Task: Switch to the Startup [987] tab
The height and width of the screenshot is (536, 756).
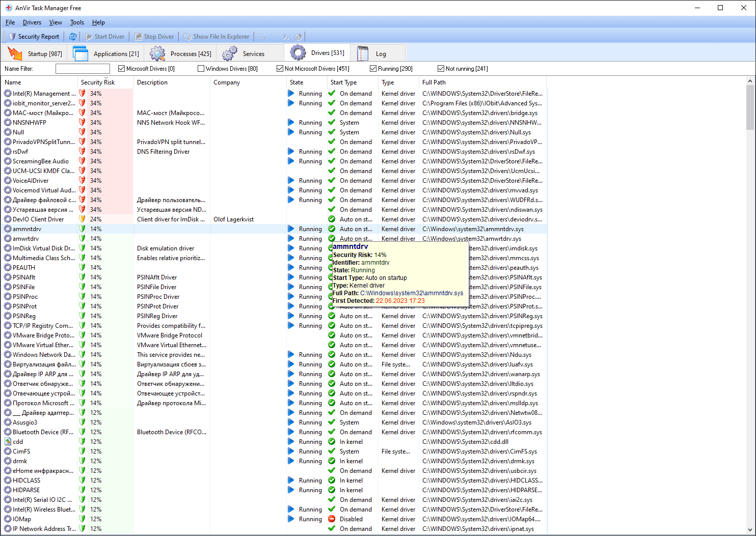Action: 35,53
